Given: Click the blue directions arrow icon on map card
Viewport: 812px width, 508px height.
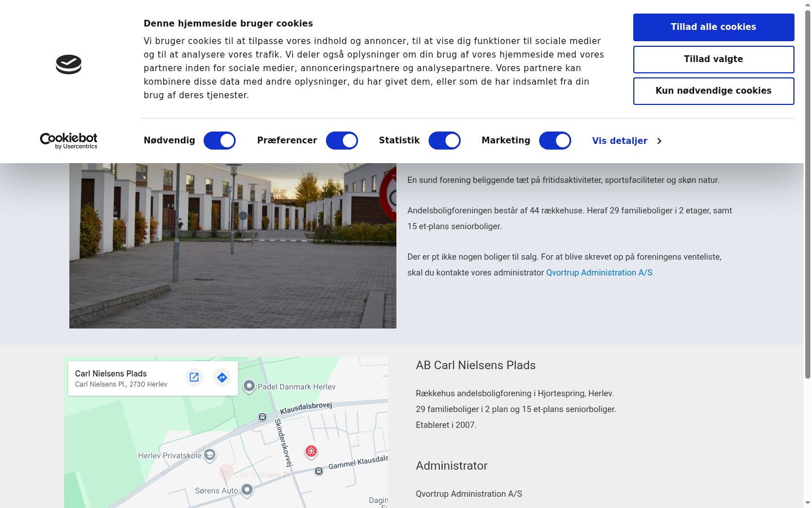Looking at the screenshot, I should coord(222,378).
